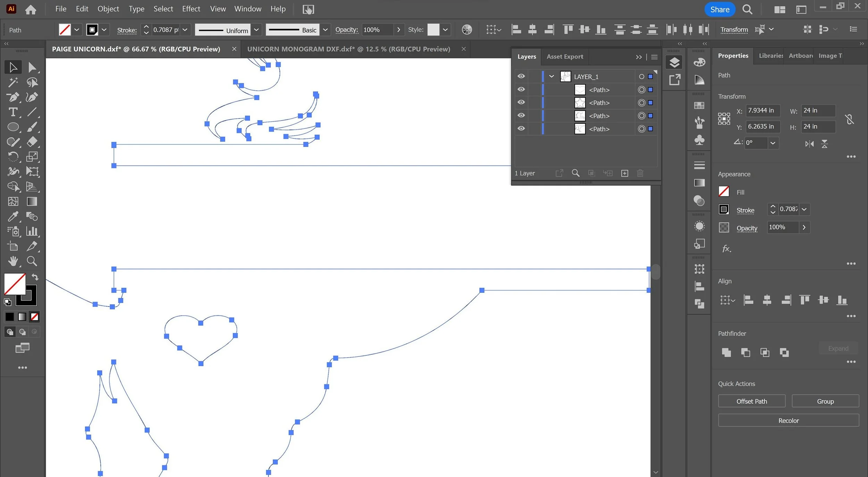Select the Rotate tool

pyautogui.click(x=13, y=157)
